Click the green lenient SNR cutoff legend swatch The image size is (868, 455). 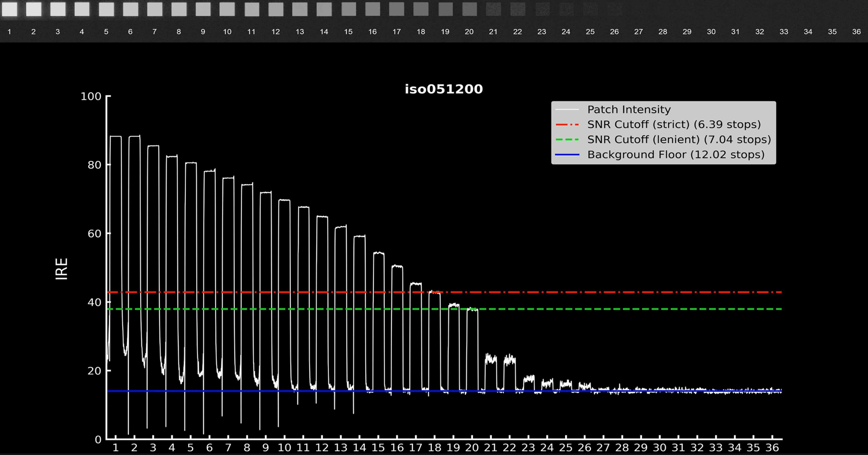[567, 139]
